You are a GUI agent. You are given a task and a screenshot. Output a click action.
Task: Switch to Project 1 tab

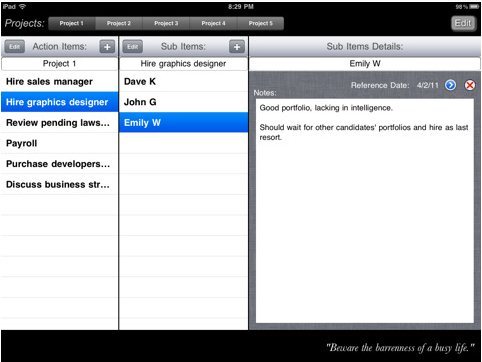click(71, 23)
